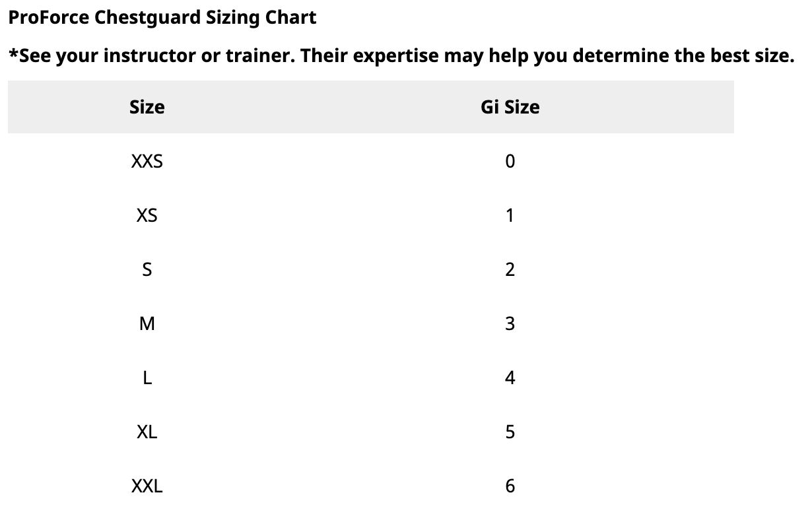Click Gi Size value 2
812x532 pixels.
coord(510,269)
